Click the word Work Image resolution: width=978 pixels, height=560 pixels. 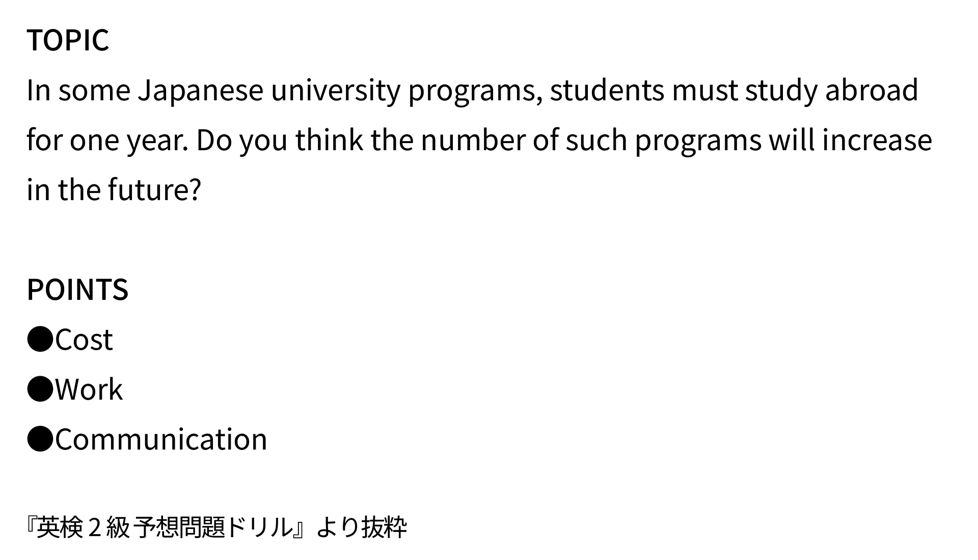point(89,390)
